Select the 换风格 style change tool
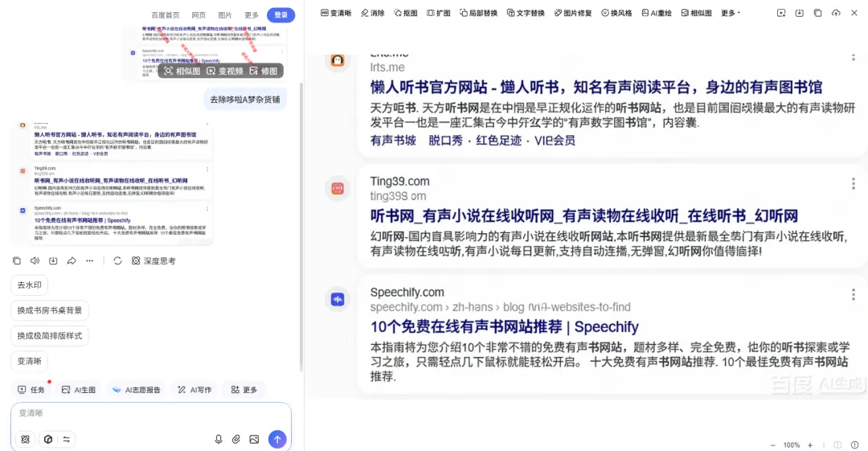Viewport: 868px width, 451px height. [x=616, y=14]
